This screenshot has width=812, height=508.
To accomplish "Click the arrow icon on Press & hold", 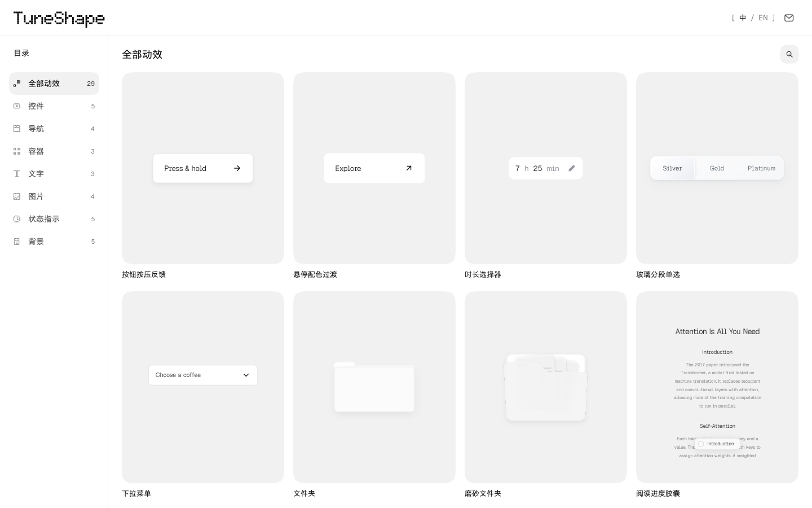I will (237, 168).
